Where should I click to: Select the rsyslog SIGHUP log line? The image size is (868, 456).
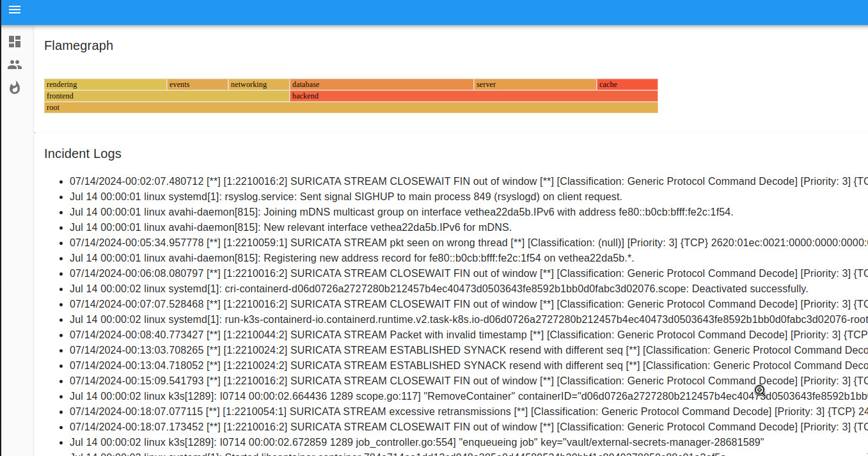click(x=345, y=196)
